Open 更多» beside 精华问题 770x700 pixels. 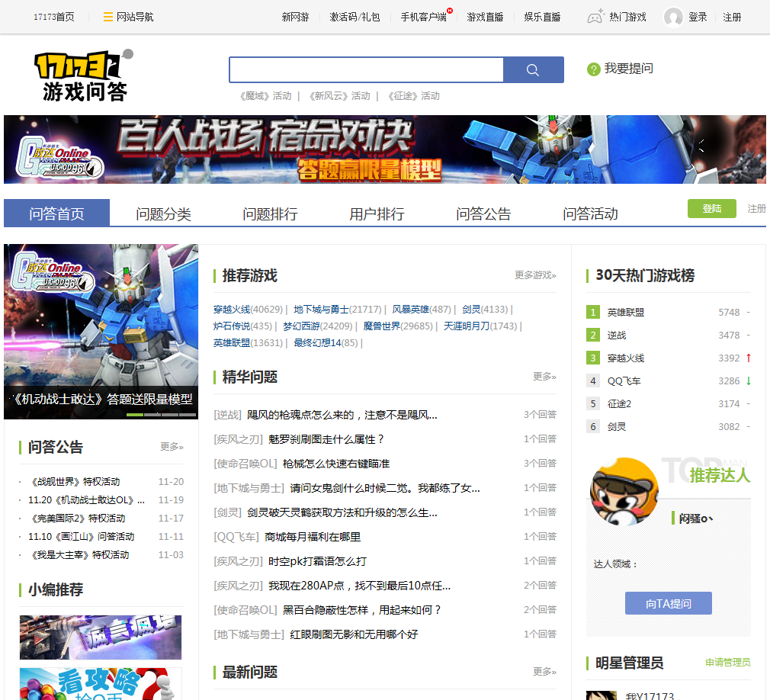point(544,376)
